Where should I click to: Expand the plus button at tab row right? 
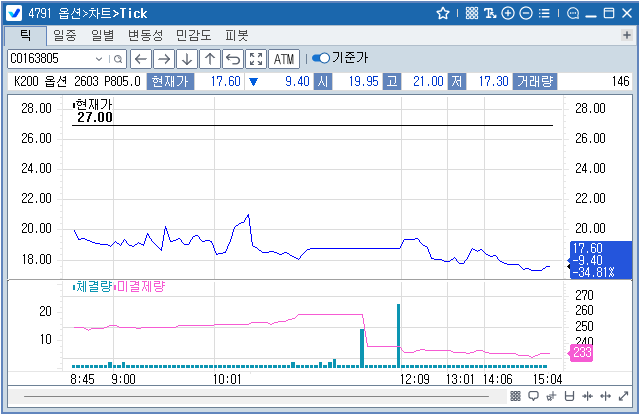625,36
